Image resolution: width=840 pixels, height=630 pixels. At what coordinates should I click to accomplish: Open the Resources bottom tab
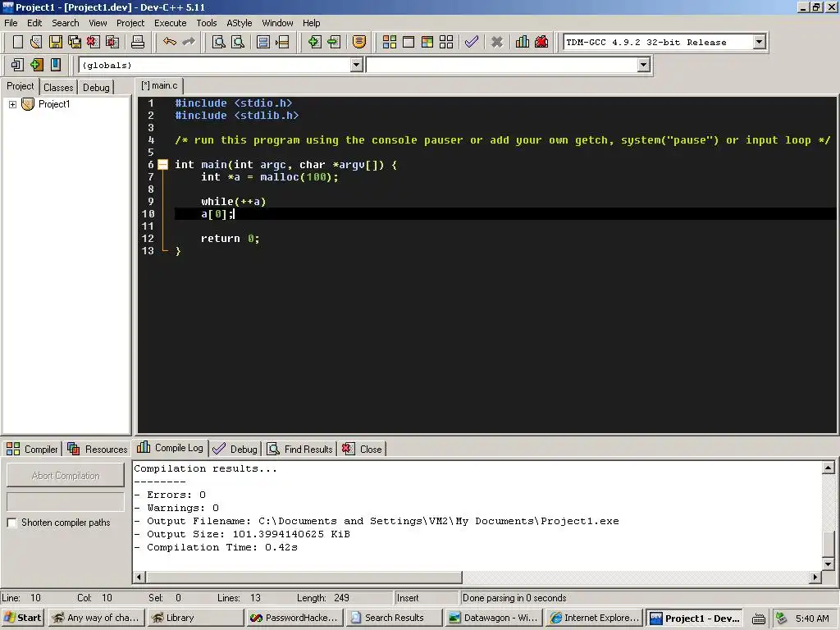click(x=97, y=449)
